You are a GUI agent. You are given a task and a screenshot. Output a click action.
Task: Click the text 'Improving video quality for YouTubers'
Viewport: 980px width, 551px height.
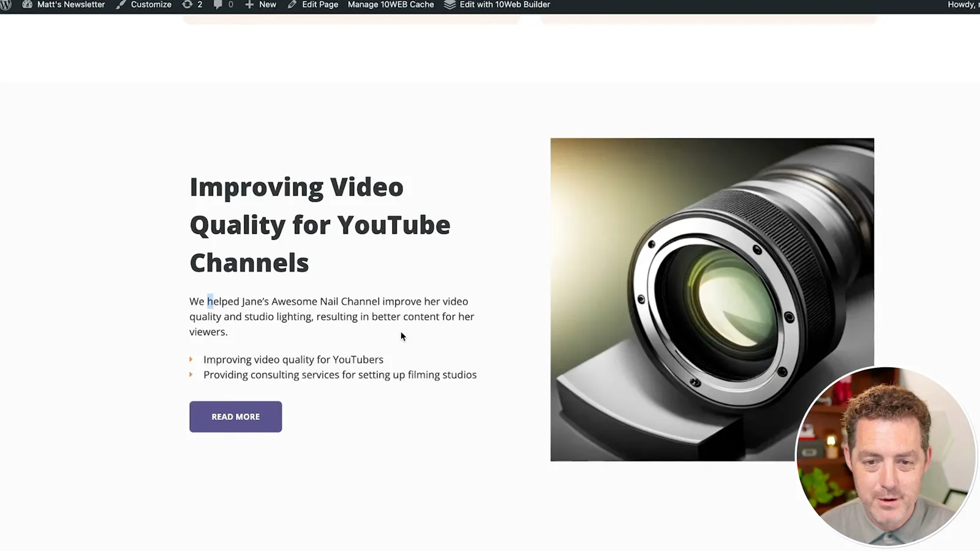pos(293,359)
